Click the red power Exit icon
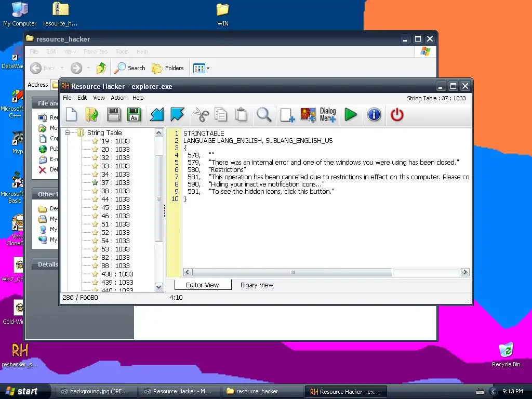This screenshot has height=399, width=532. pos(397,115)
